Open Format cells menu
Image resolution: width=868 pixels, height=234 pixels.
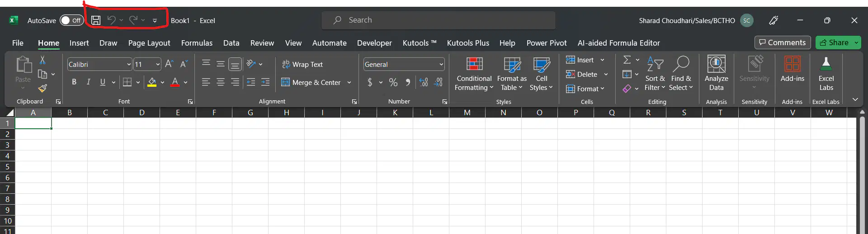point(585,89)
